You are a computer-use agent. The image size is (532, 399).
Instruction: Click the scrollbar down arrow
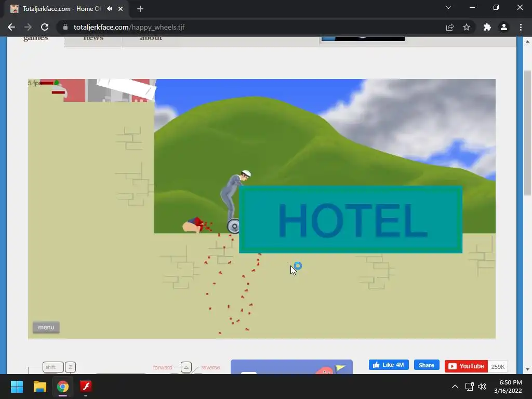point(527,369)
